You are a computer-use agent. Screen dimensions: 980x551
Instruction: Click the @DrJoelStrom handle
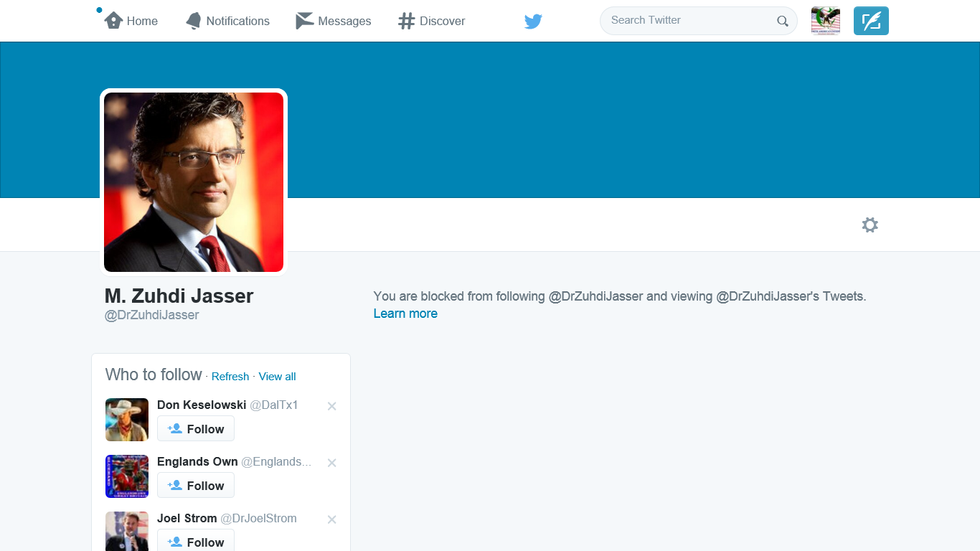click(x=258, y=519)
